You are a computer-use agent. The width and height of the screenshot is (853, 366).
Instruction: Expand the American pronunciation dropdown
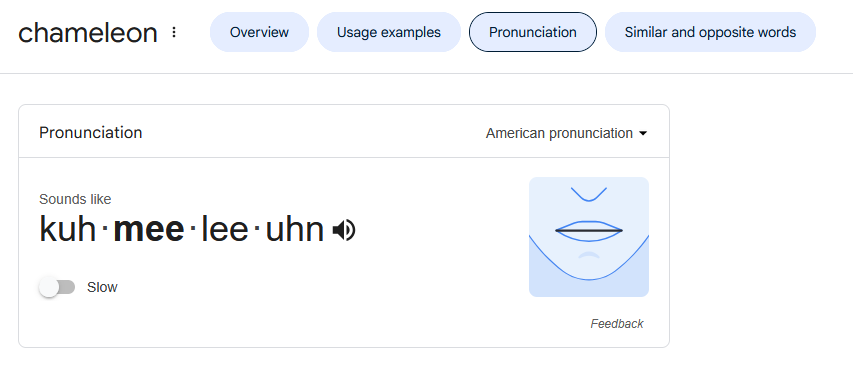pos(566,133)
